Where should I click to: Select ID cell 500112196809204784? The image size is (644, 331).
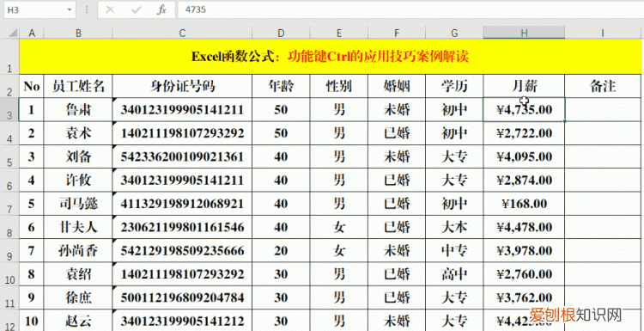(182, 297)
